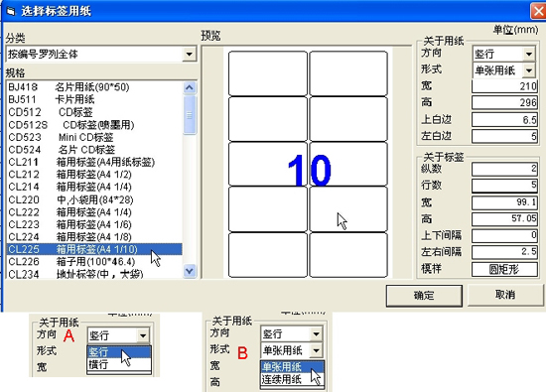Select the CL234 row
Viewport: 546px width, 392px height.
pyautogui.click(x=94, y=274)
